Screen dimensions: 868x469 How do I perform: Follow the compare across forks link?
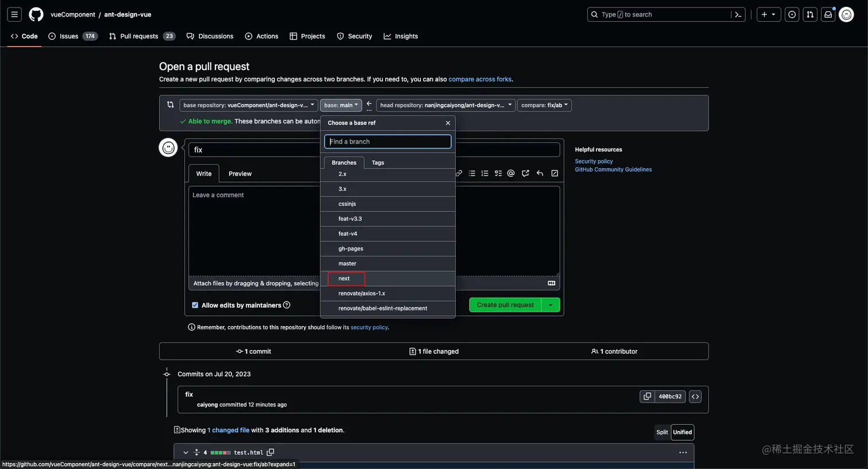(480, 79)
